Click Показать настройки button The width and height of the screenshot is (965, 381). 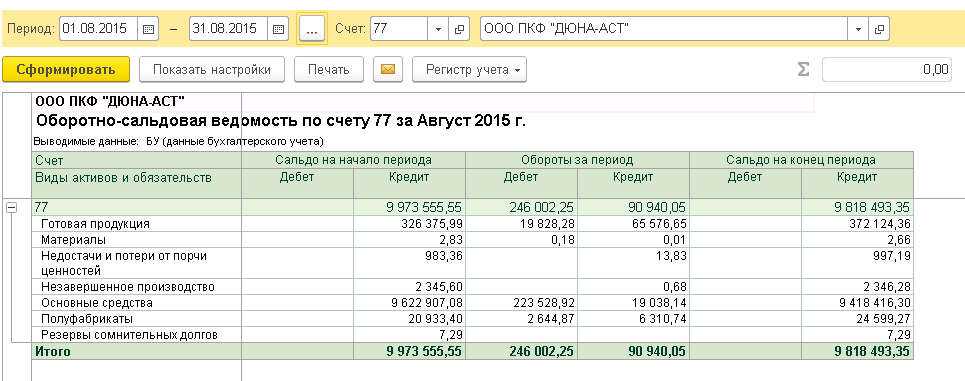click(212, 70)
